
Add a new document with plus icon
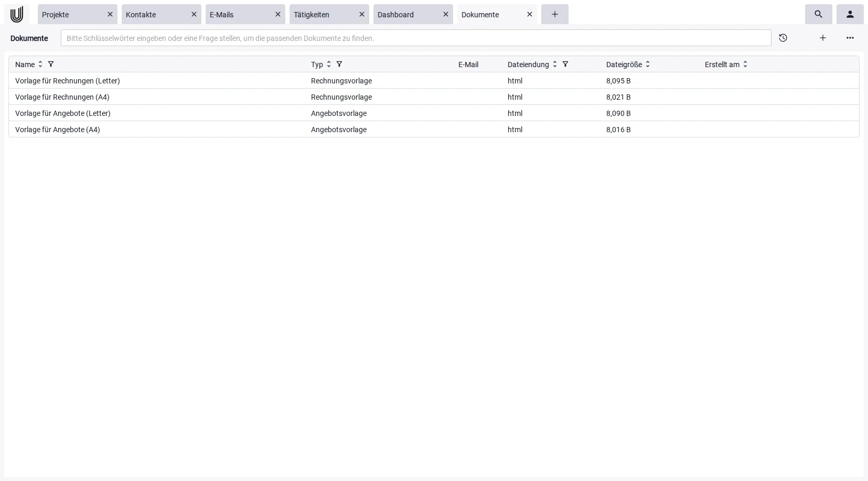(823, 38)
